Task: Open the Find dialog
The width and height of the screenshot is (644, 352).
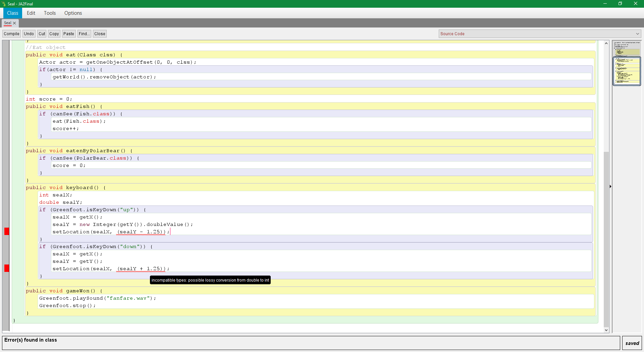Action: [84, 34]
